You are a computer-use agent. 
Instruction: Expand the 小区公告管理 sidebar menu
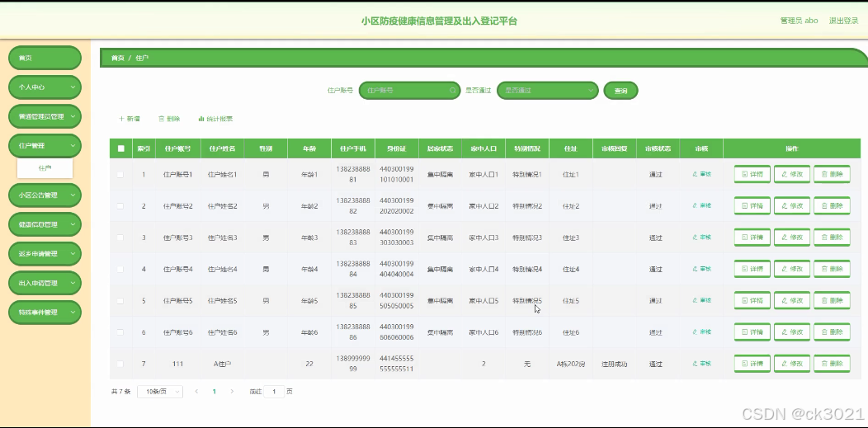point(45,195)
